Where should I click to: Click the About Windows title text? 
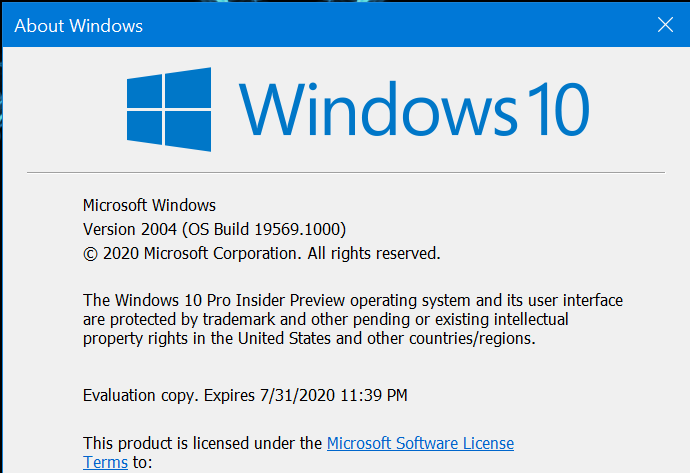click(x=78, y=26)
